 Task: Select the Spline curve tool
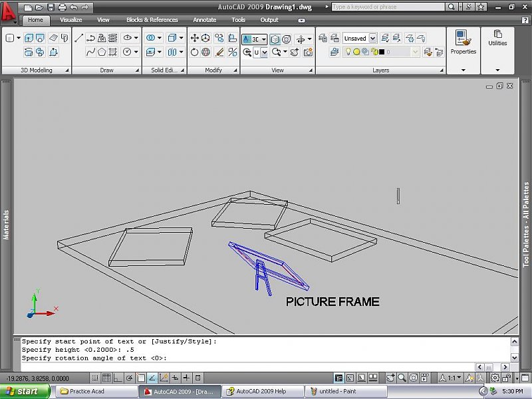tap(90, 53)
